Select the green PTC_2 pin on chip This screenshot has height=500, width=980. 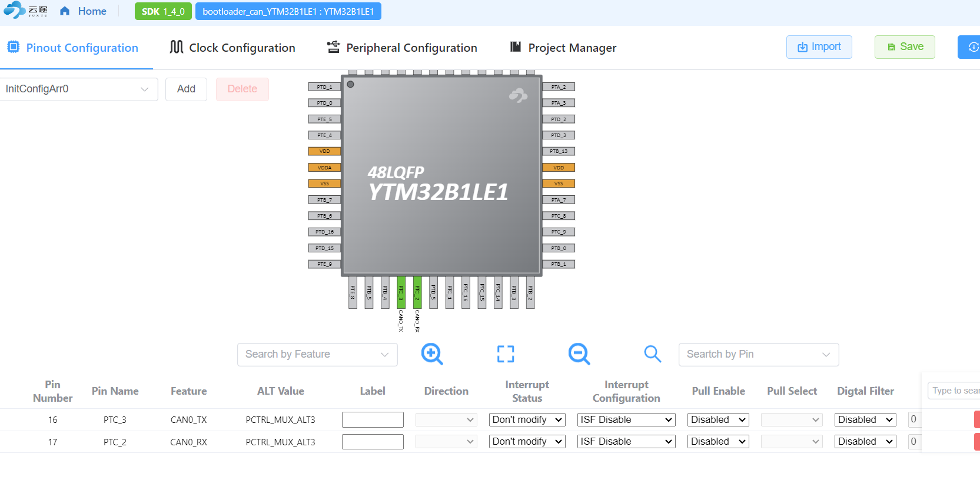pos(417,292)
